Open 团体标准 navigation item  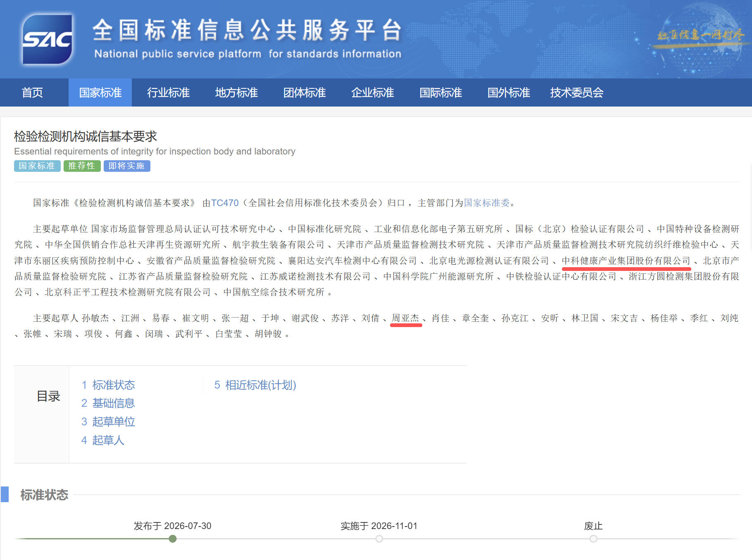coord(305,93)
